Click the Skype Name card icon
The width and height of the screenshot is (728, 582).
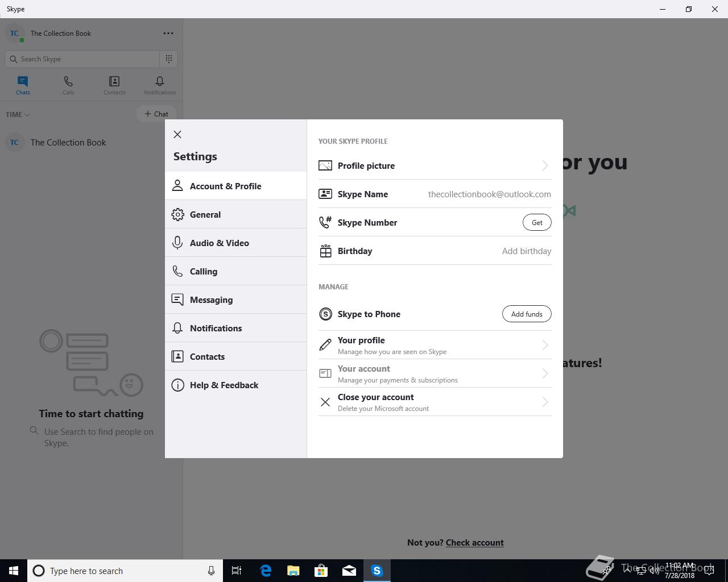pos(325,194)
